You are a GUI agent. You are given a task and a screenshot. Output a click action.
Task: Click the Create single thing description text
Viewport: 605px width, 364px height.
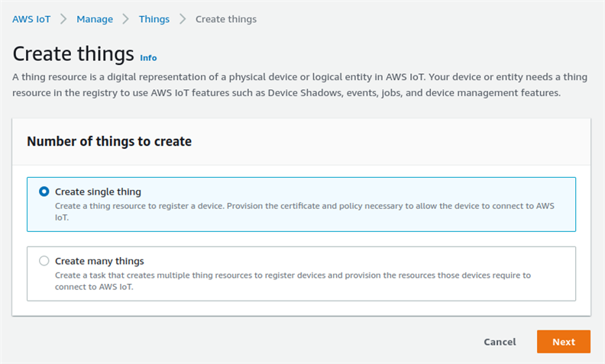tap(305, 211)
